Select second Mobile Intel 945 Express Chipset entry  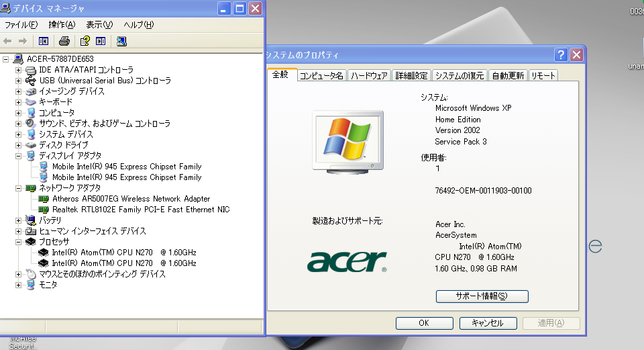click(127, 177)
